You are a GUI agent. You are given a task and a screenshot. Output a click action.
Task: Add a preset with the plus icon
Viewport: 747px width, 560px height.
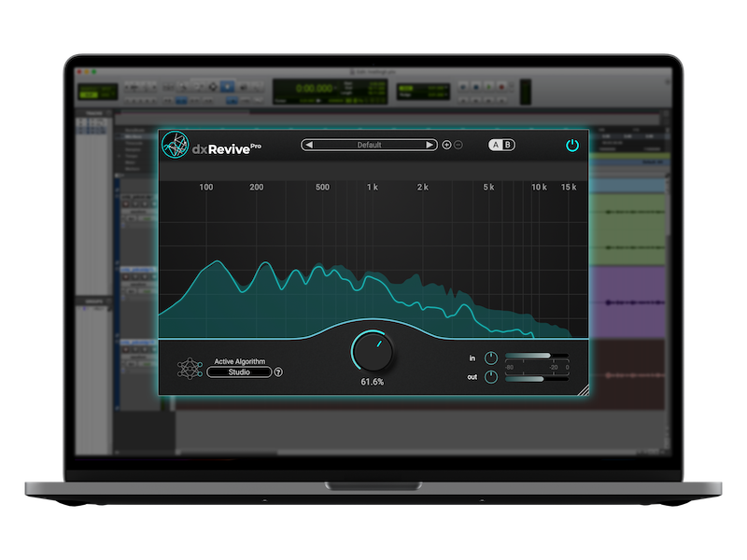(x=446, y=146)
